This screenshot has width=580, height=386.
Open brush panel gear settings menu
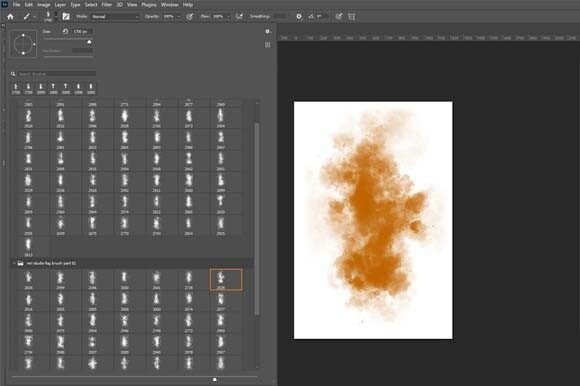tap(268, 32)
